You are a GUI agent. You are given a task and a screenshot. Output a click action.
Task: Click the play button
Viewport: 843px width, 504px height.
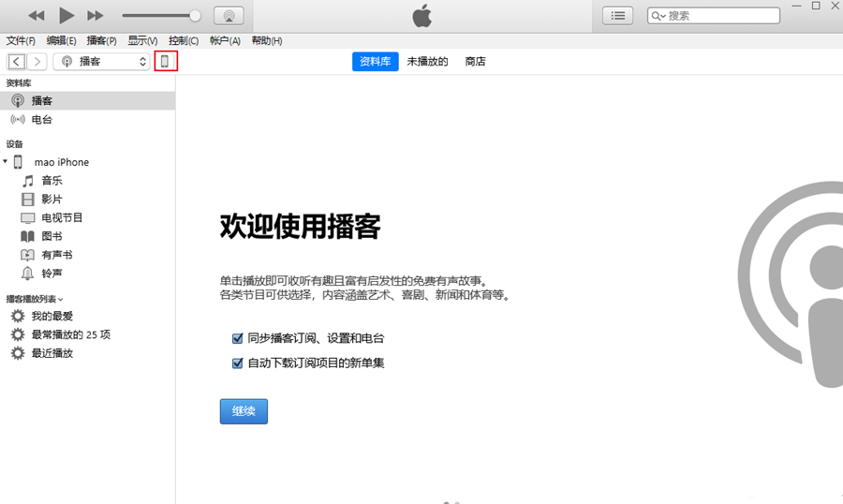(x=67, y=16)
